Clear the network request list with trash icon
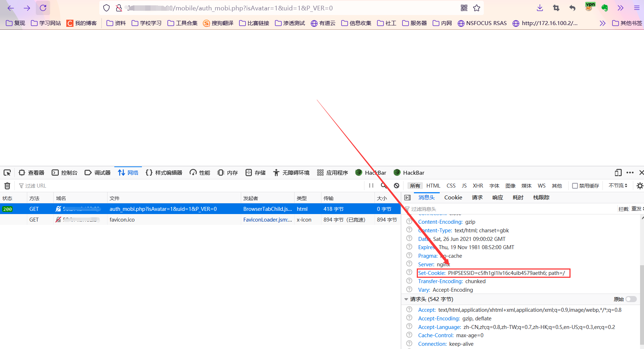The height and width of the screenshot is (349, 644). tap(7, 185)
